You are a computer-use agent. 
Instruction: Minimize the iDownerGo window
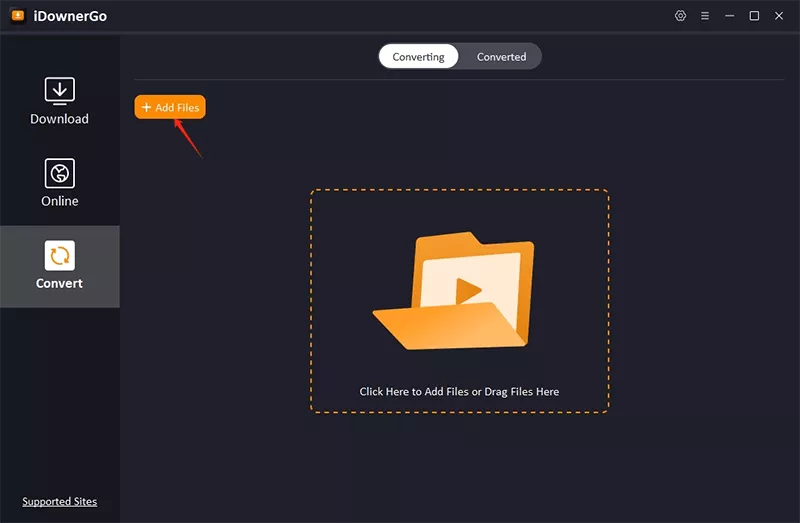(730, 16)
